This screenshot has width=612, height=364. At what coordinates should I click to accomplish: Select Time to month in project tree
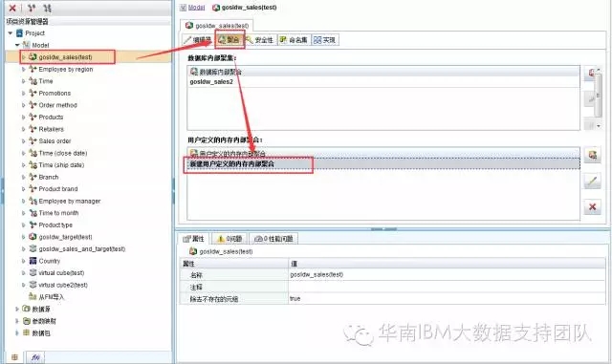coord(58,213)
